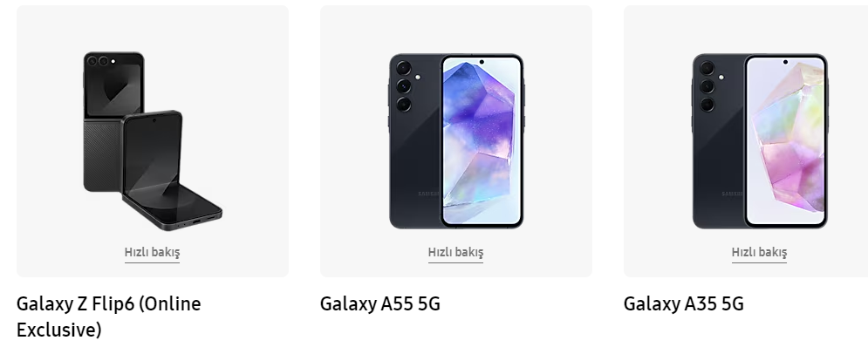Open the Galaxy Z Flip6 (Online Exclusive) title
This screenshot has width=868, height=354.
[x=108, y=317]
